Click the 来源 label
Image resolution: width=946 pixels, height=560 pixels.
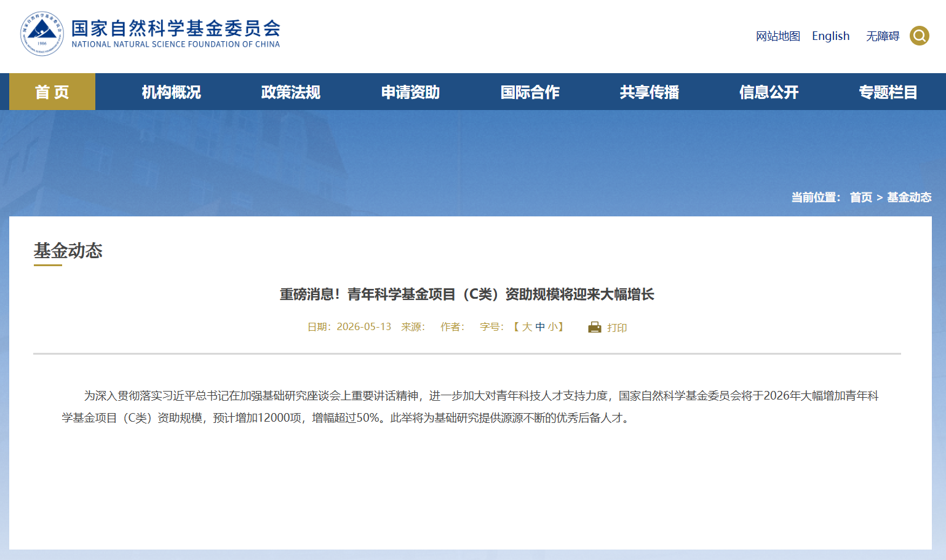pos(413,327)
